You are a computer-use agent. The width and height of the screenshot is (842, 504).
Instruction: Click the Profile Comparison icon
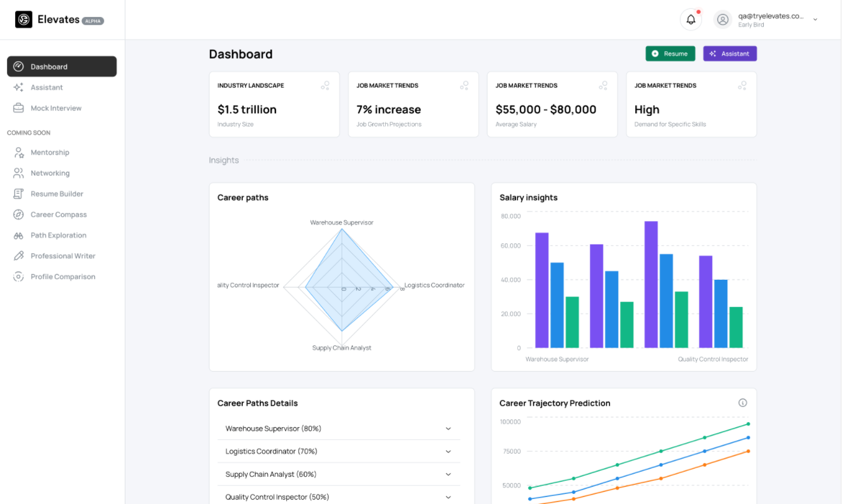pos(18,277)
